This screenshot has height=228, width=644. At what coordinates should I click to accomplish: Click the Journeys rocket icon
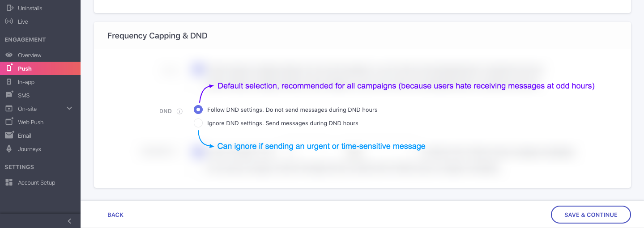[9, 149]
